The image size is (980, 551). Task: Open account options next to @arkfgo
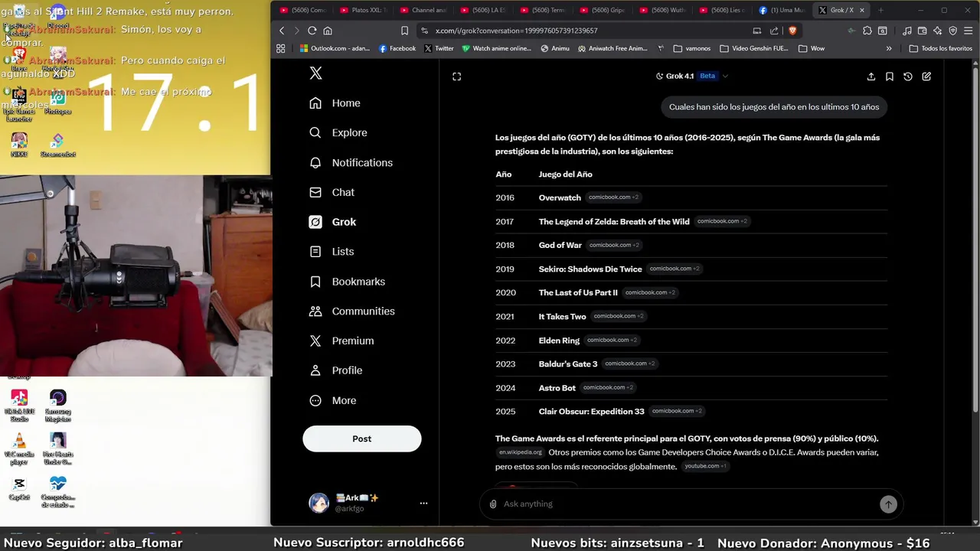[x=423, y=503]
